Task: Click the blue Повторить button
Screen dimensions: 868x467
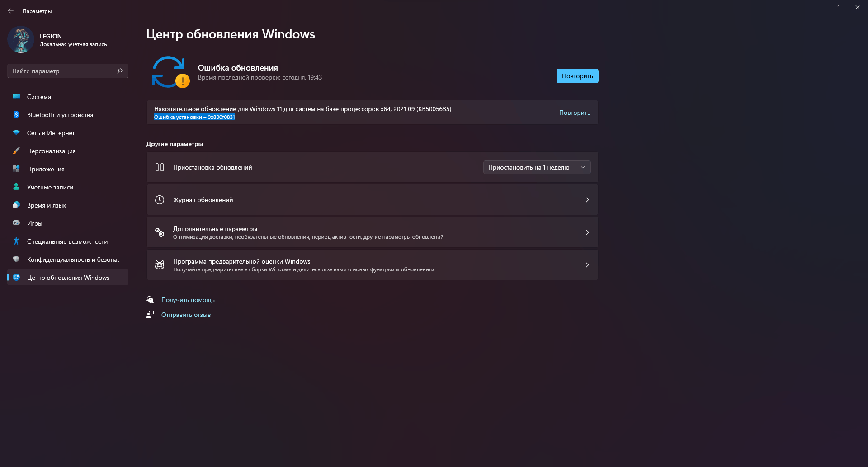Action: 577,76
